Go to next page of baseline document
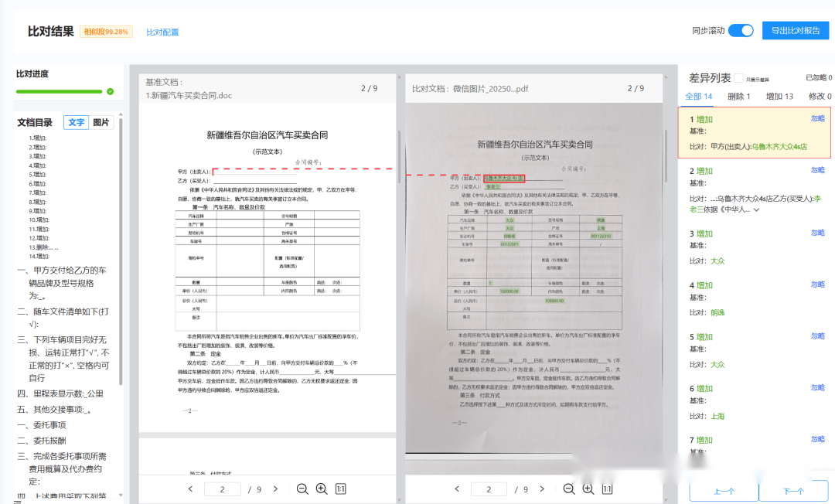This screenshot has width=835, height=504. tap(275, 489)
